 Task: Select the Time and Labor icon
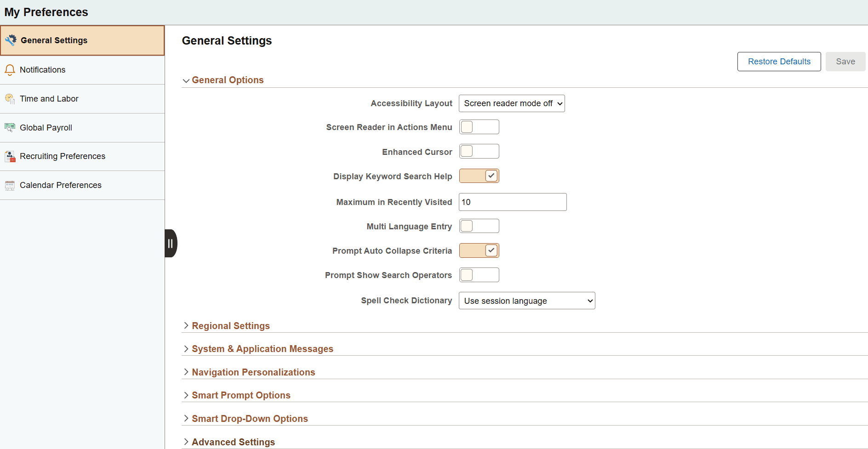pos(10,99)
